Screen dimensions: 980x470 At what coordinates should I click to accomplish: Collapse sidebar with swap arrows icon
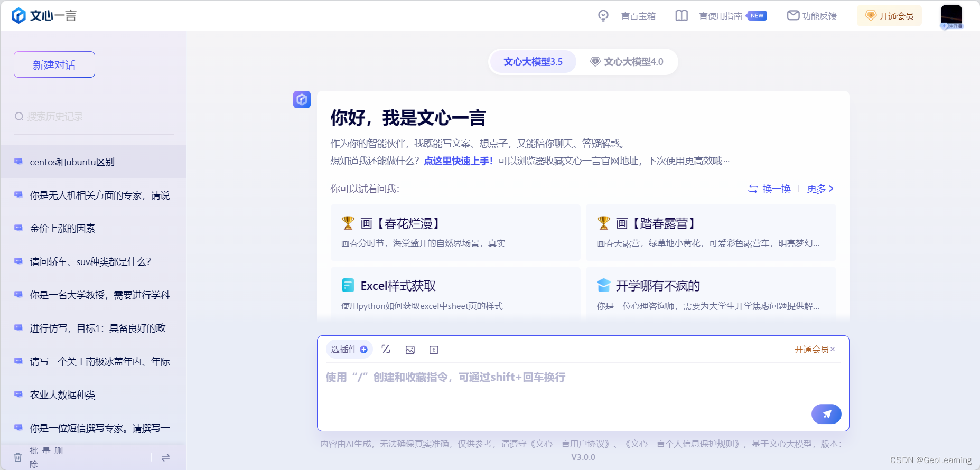[x=165, y=457]
